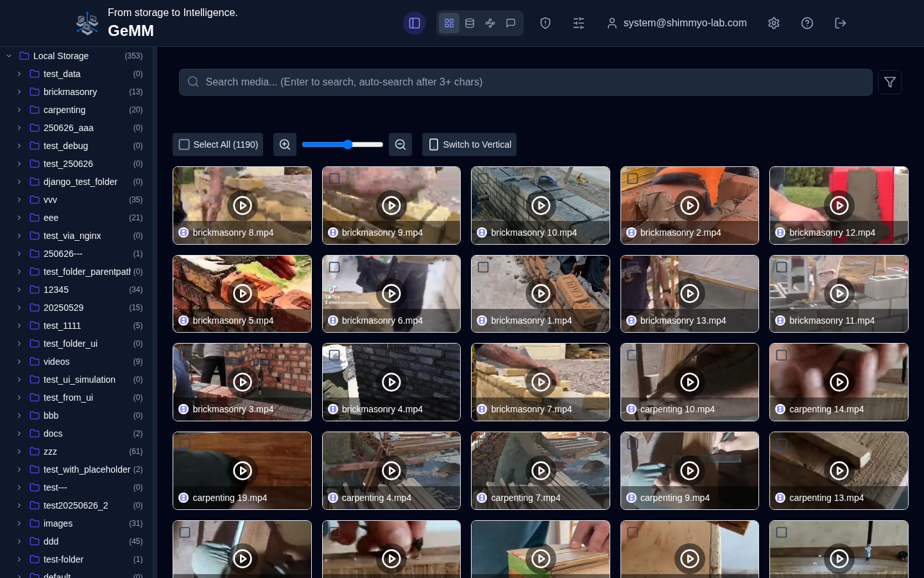Adjust the thumbnail size slider

pyautogui.click(x=348, y=144)
